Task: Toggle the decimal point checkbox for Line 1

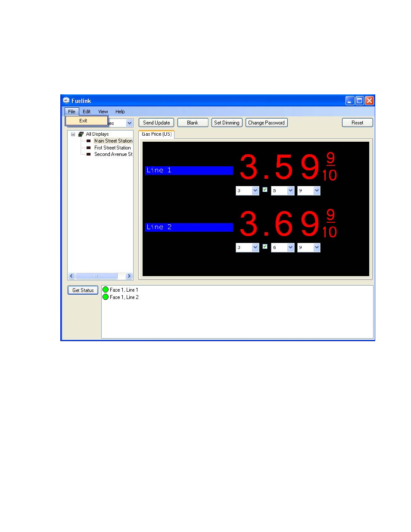Action: [265, 190]
